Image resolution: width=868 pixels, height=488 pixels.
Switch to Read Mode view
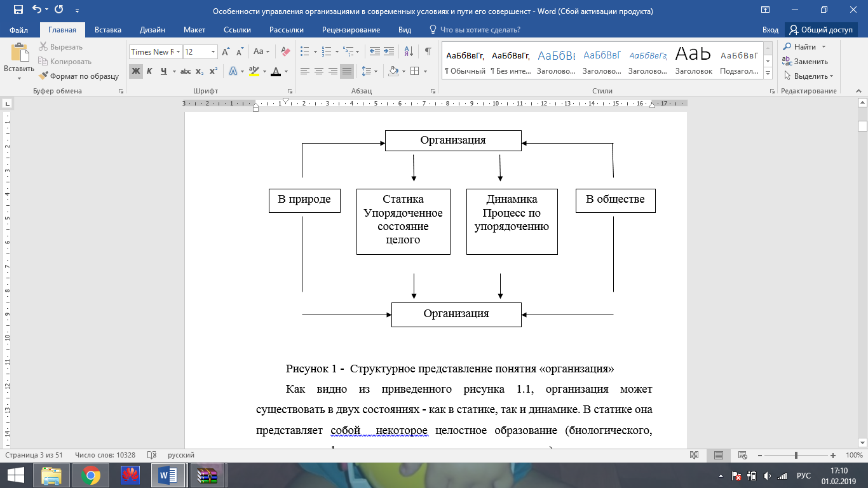(x=695, y=455)
